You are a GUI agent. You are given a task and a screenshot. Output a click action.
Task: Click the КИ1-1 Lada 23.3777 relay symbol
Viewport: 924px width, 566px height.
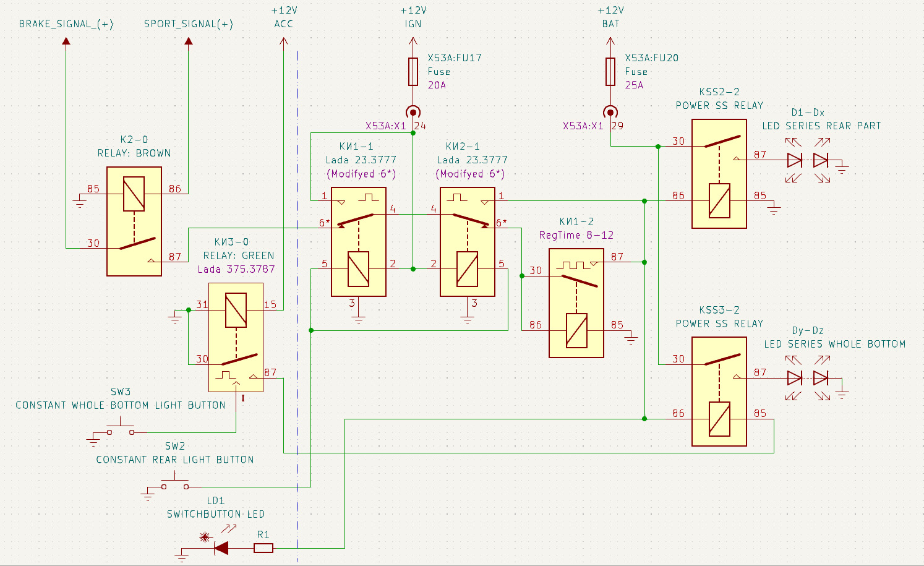point(359,242)
